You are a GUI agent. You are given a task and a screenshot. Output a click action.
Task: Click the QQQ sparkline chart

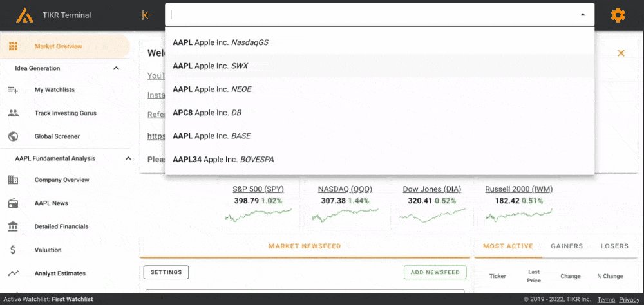345,215
